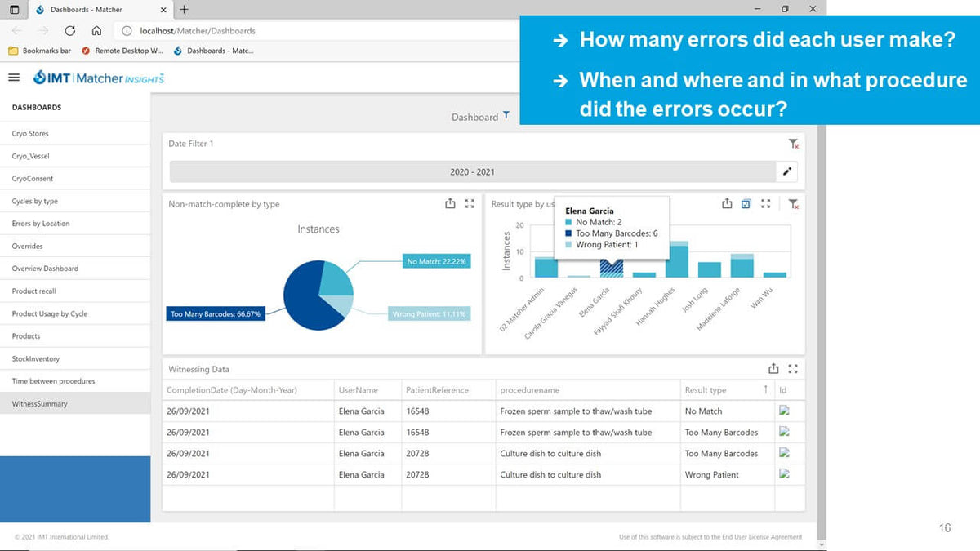The width and height of the screenshot is (980, 551).
Task: Click the Too Many Barcodes pie slice
Action: pos(302,302)
